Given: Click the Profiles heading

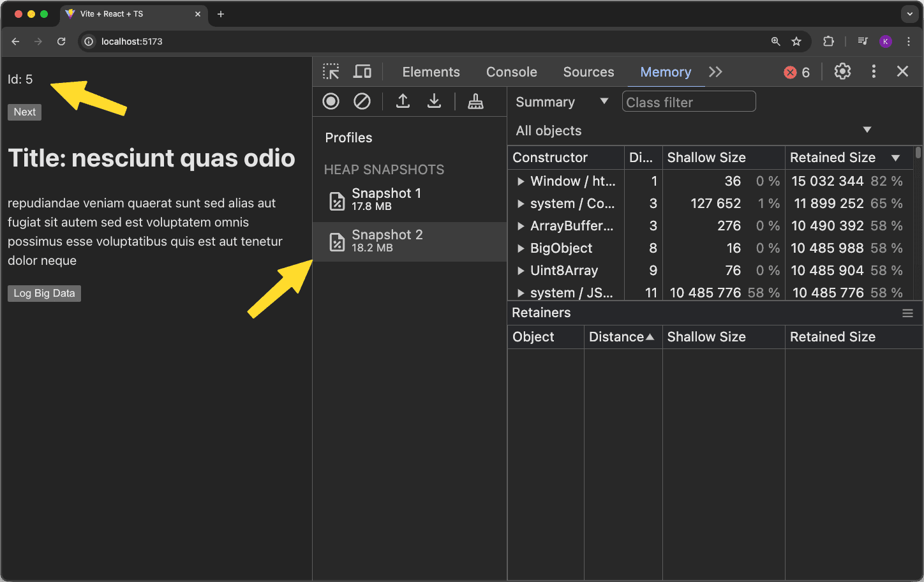Looking at the screenshot, I should point(348,138).
